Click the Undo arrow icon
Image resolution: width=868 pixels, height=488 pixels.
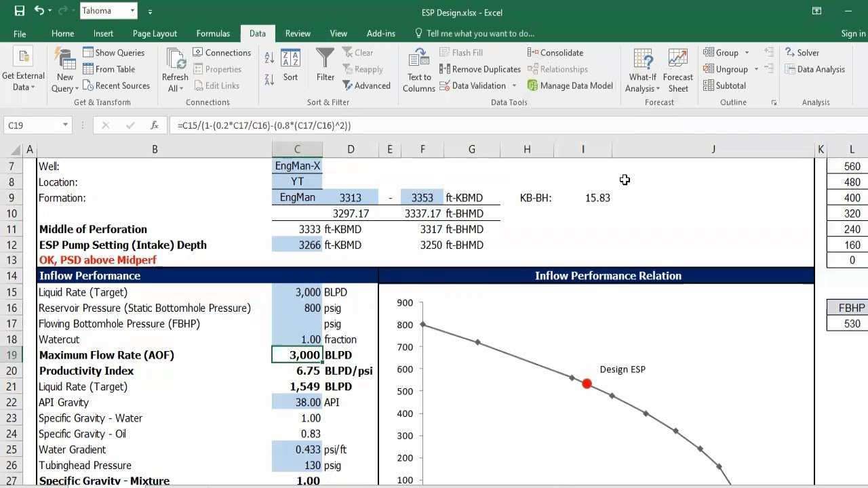(x=39, y=11)
